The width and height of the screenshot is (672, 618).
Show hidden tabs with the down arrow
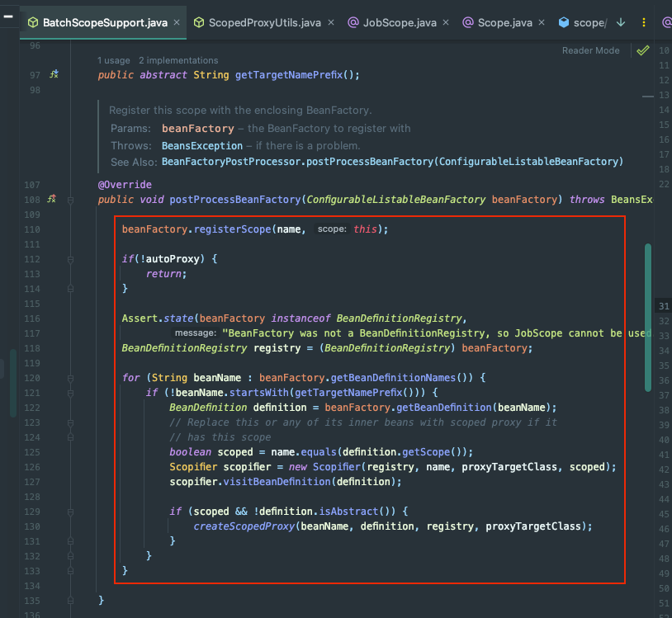point(621,22)
